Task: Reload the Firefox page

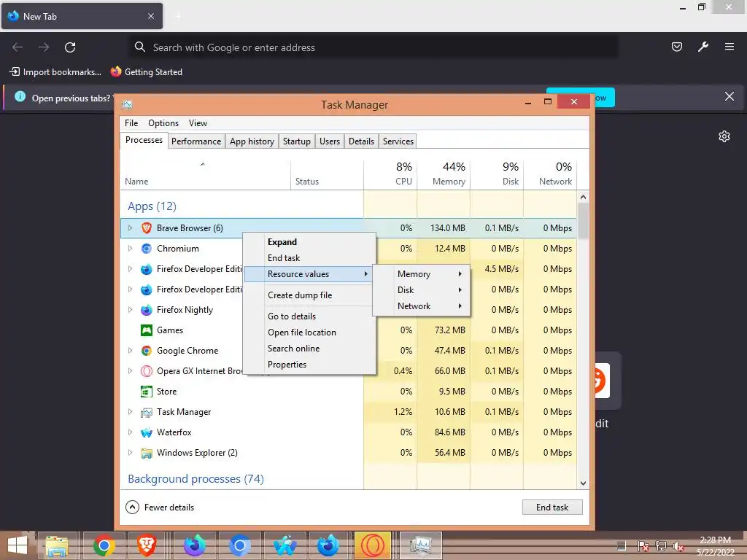Action: click(x=70, y=47)
